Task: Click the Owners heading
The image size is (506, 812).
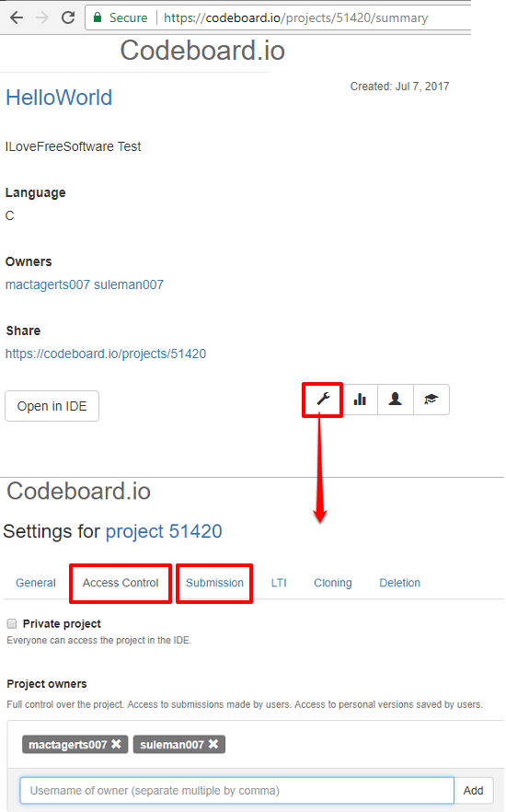Action: click(29, 261)
